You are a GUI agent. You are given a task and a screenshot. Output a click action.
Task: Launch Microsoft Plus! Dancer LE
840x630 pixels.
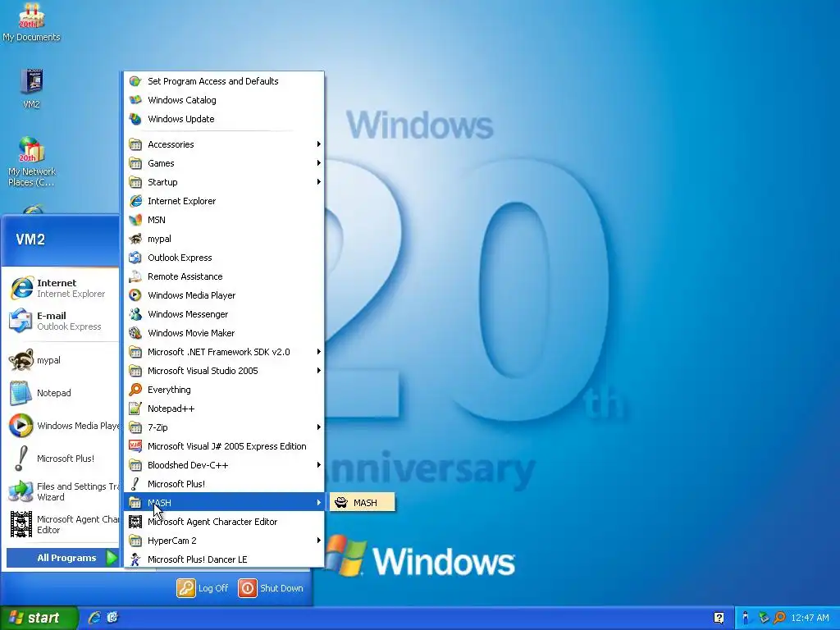[224, 559]
